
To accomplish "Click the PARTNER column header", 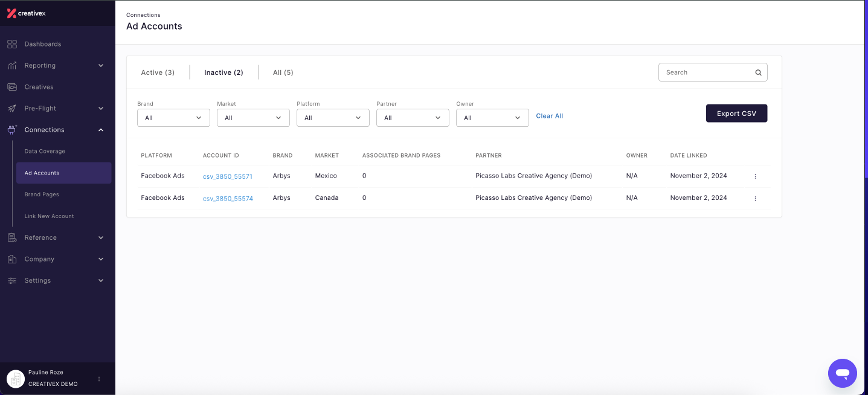I will point(489,155).
